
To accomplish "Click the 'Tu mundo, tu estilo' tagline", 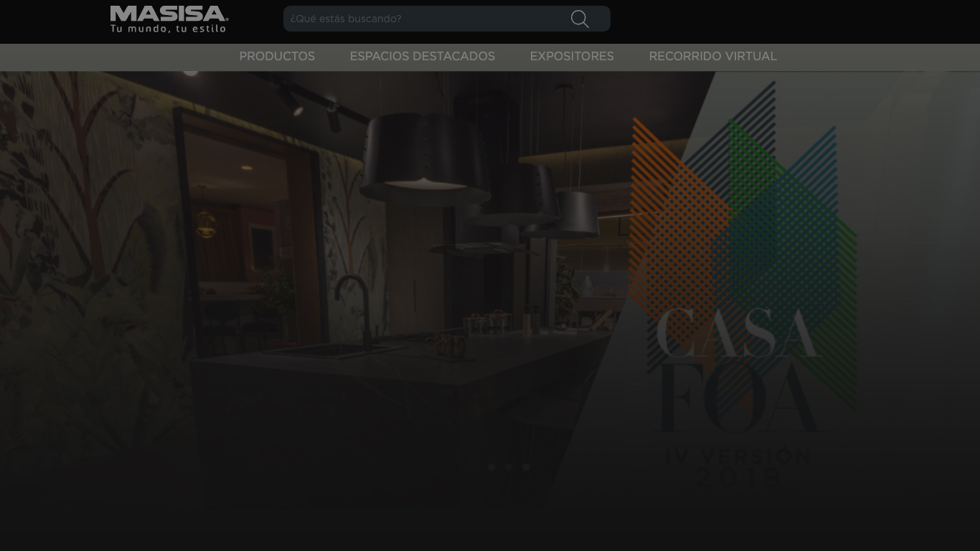I will [168, 29].
